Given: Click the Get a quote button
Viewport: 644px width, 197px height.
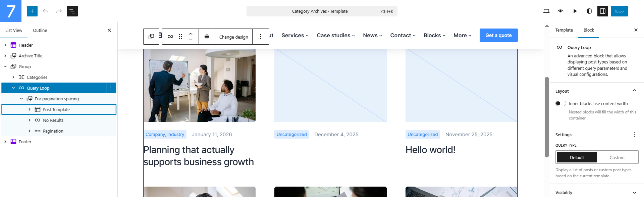Looking at the screenshot, I should [x=498, y=35].
